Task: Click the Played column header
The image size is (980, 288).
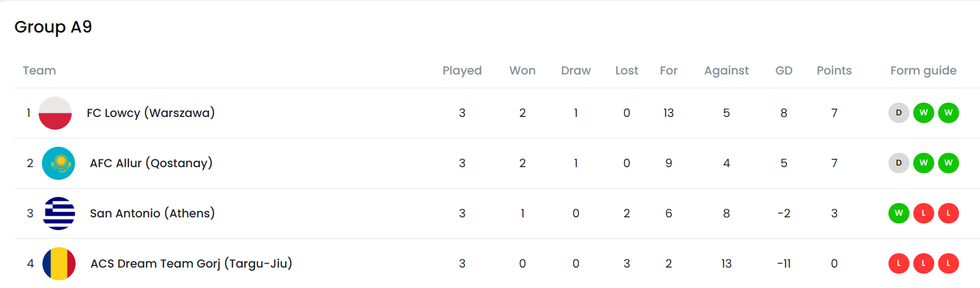Action: coord(462,71)
